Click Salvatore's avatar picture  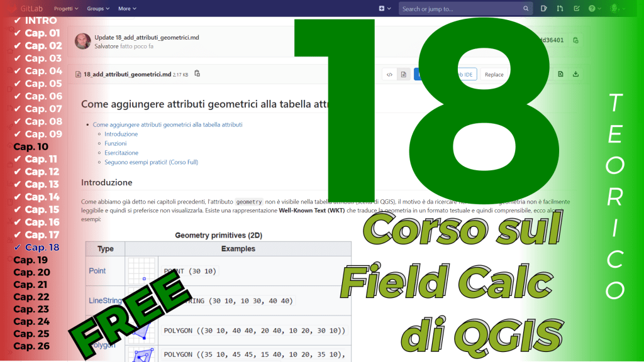click(x=82, y=41)
